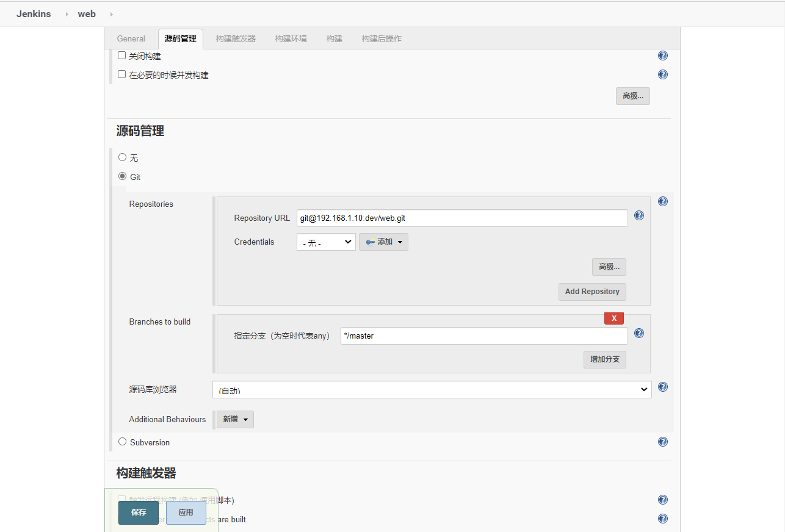This screenshot has width=785, height=532.
Task: Switch to 构建触发器 tab
Action: click(x=236, y=38)
